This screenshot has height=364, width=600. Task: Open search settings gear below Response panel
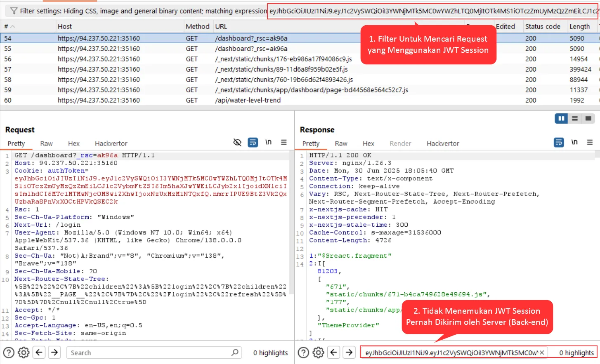[x=318, y=352]
